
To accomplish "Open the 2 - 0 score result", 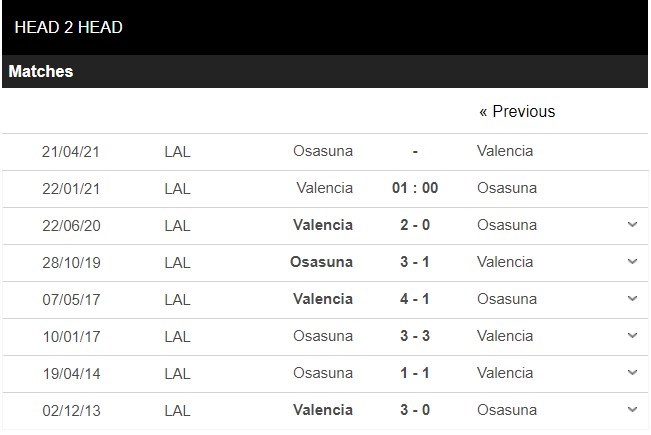I will coord(415,225).
